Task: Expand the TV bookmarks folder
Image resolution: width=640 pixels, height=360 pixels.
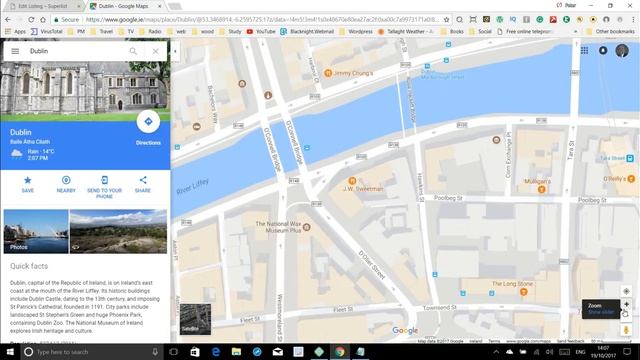Action: (126, 31)
